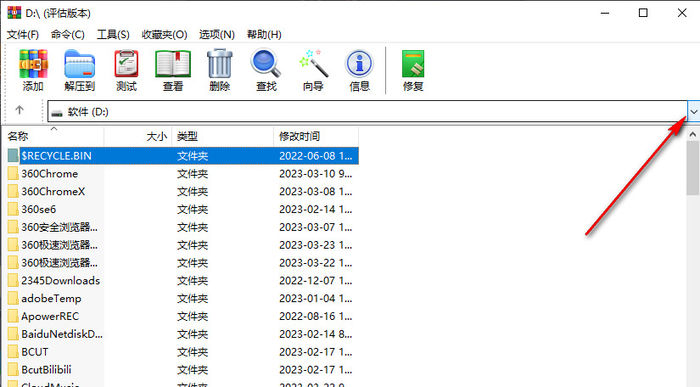This screenshot has width=700, height=387.
Task: Select the 360ChromeX folder name
Action: 53,191
